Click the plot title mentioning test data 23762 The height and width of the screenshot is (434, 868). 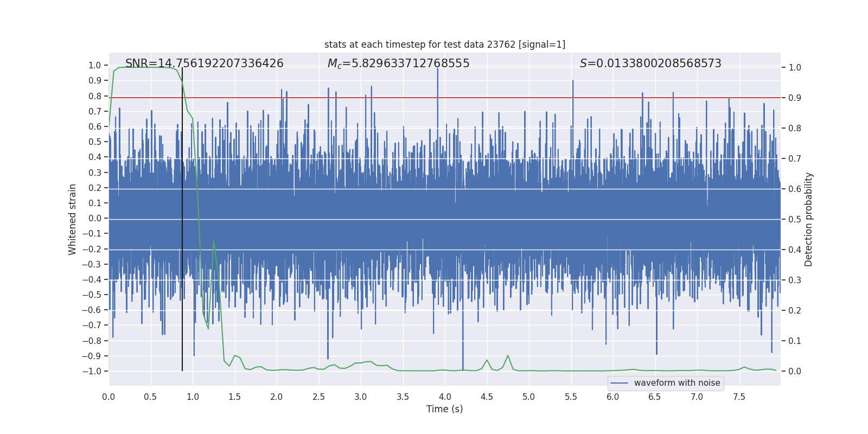445,44
